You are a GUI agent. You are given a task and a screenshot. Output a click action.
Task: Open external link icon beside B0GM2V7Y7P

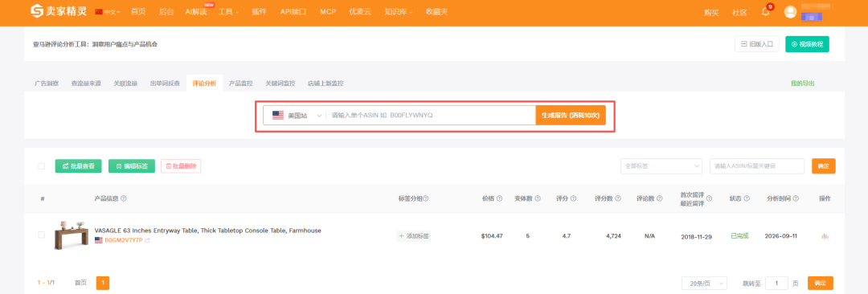(x=147, y=240)
